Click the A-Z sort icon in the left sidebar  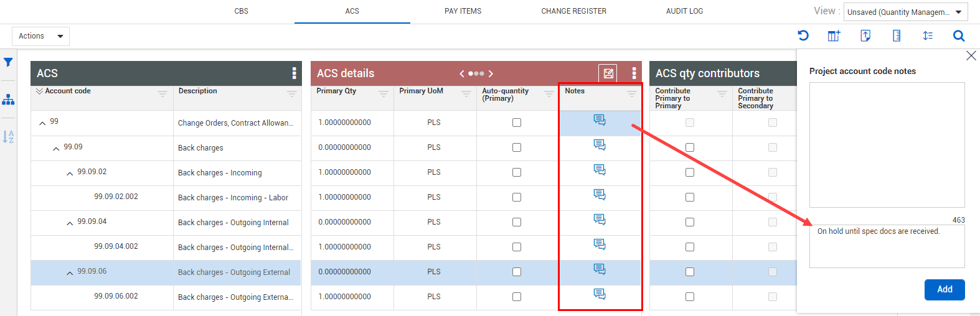(x=8, y=137)
